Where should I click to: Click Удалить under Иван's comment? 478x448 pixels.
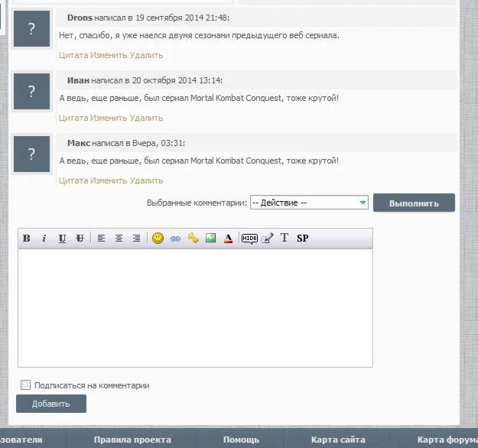[146, 118]
